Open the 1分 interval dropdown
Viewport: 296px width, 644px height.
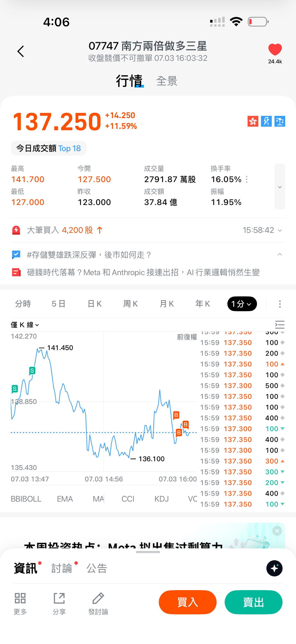tap(242, 304)
